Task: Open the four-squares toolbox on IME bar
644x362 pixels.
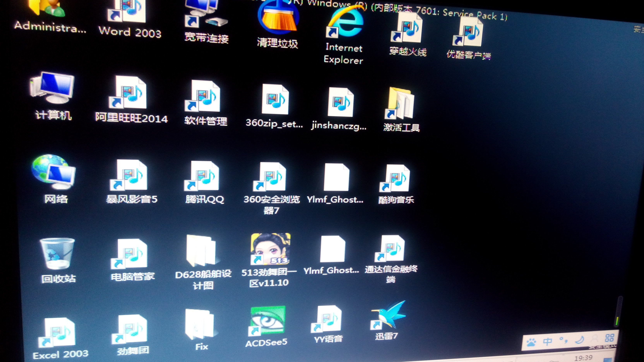Action: pyautogui.click(x=609, y=338)
